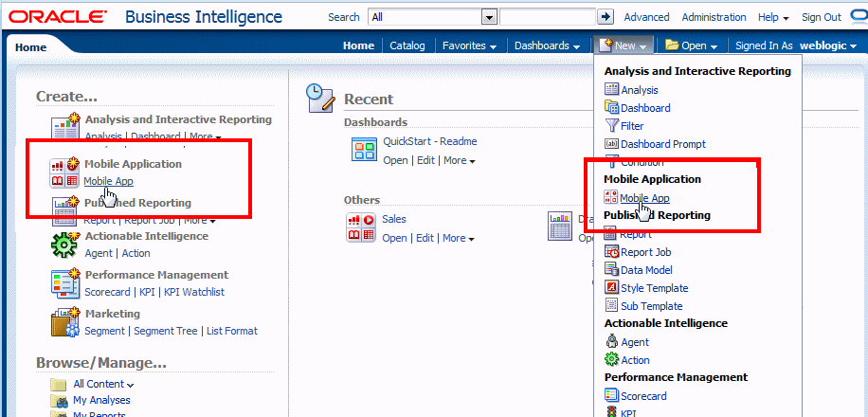Click the Dashboard icon in New menu
The image size is (868, 417).
coord(611,107)
